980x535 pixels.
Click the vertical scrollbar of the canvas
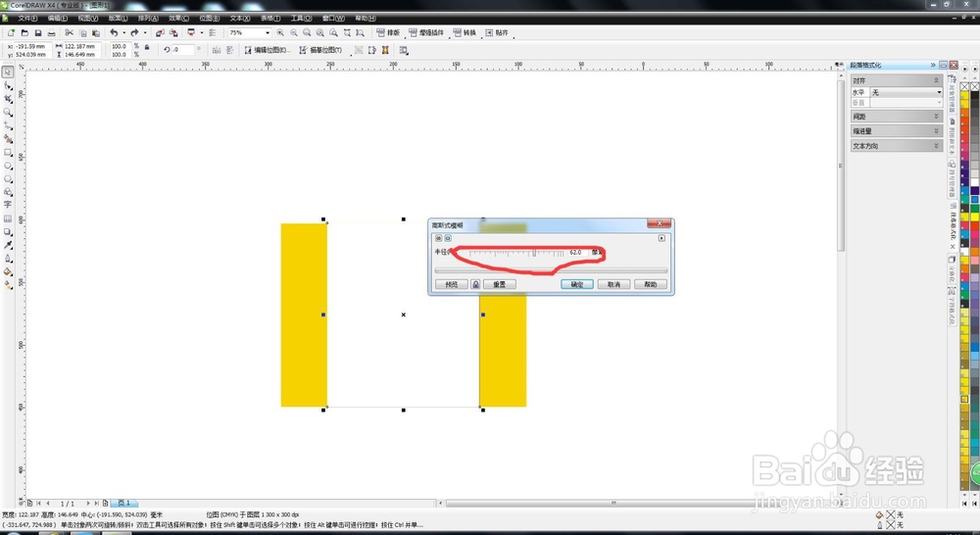click(841, 166)
